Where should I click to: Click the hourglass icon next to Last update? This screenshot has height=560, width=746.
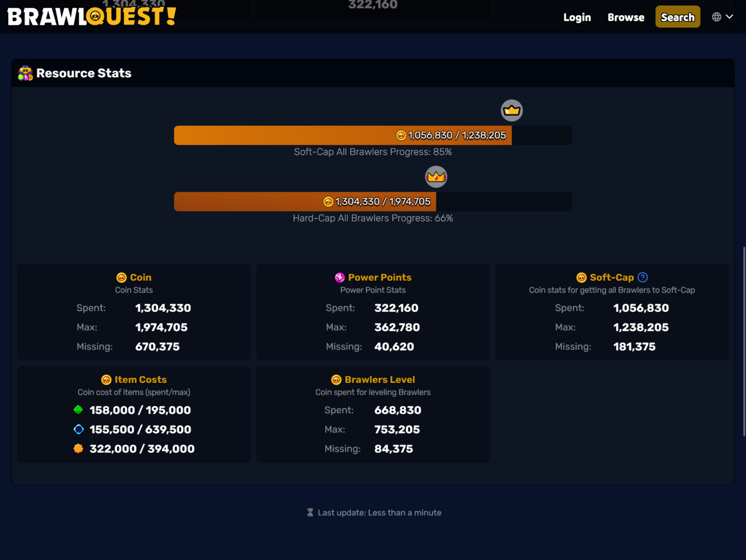[x=309, y=512]
